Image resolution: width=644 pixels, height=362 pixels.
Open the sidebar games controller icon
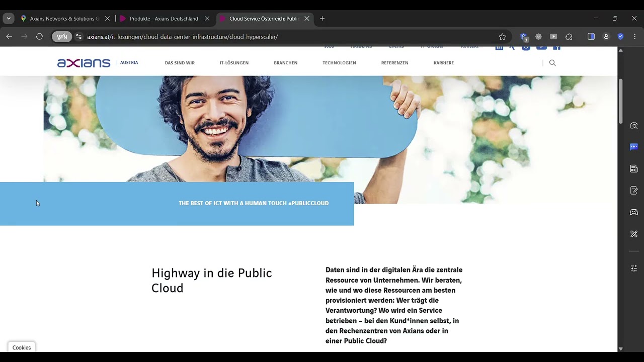(634, 212)
